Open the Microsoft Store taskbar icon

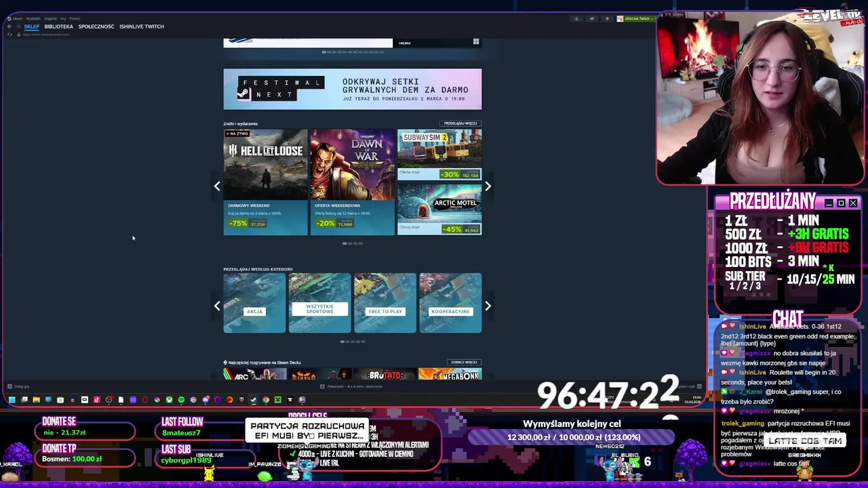tap(60, 400)
